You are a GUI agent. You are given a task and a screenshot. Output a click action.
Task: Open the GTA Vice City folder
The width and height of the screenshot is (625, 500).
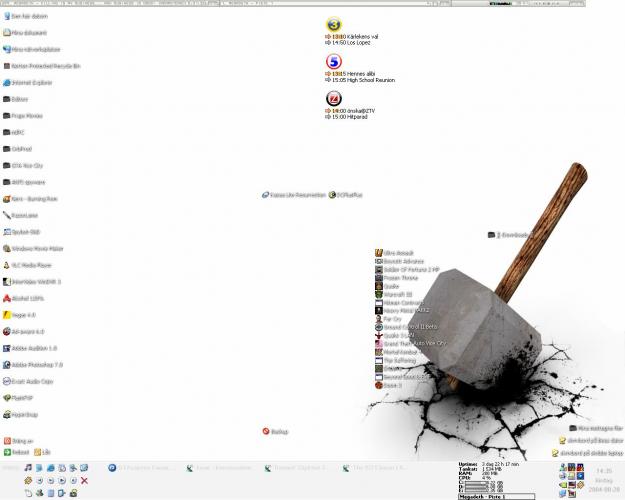coord(26,165)
